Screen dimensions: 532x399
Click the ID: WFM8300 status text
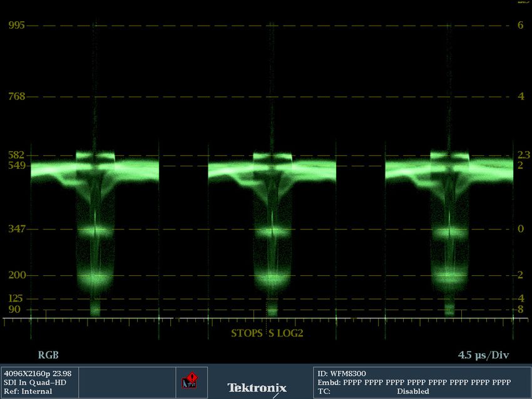[x=342, y=373]
